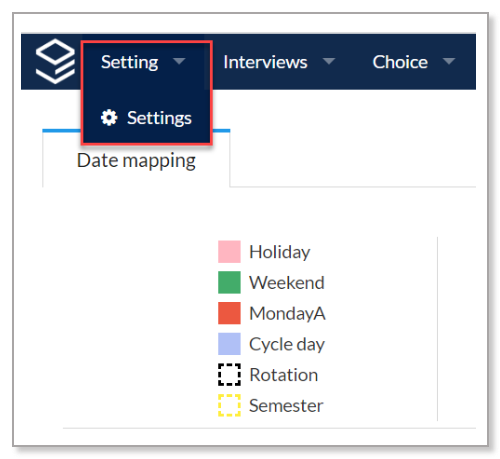The height and width of the screenshot is (459, 500).
Task: Click the red MondayA color swatch
Action: [x=229, y=313]
